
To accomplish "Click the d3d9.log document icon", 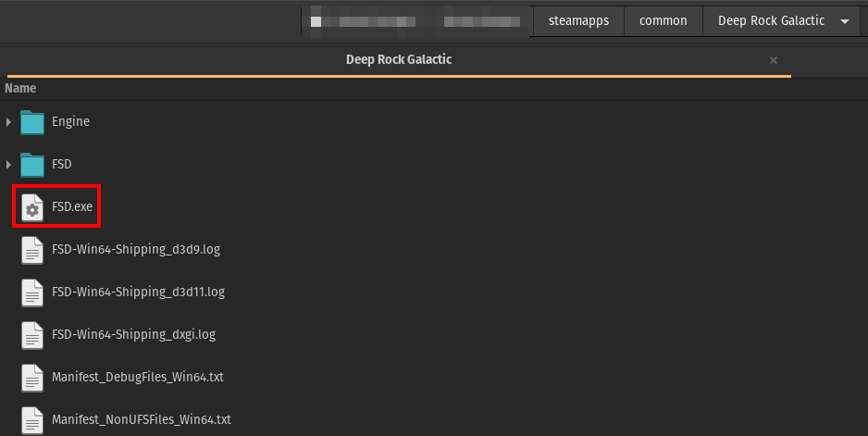I will tap(32, 250).
